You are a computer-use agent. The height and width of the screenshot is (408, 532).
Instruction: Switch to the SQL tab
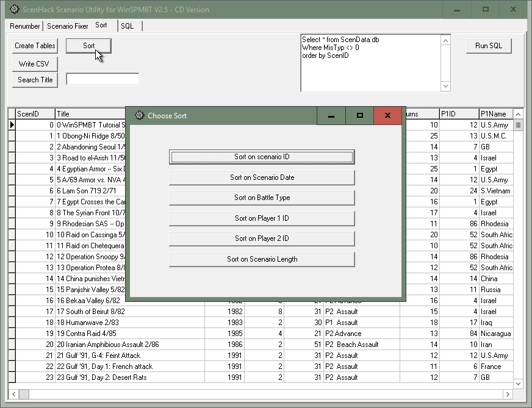[127, 26]
